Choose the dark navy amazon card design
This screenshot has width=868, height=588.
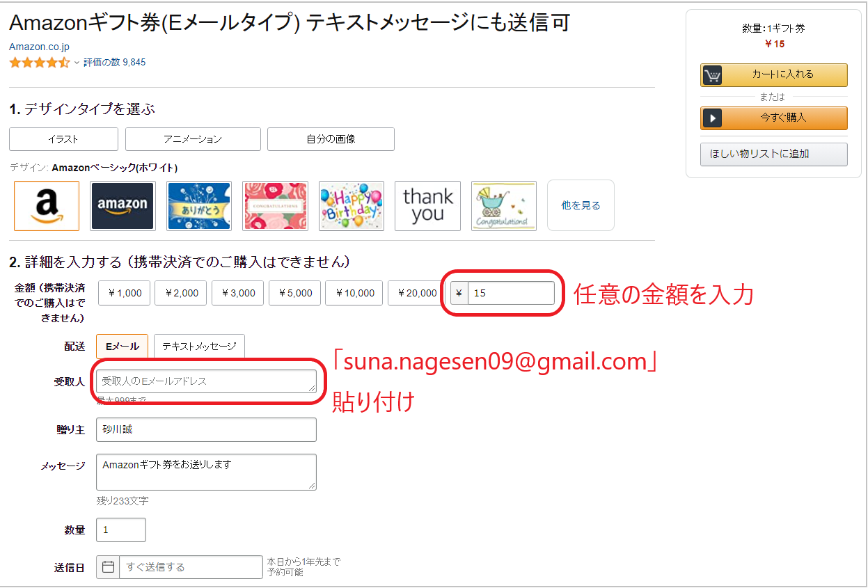[123, 206]
